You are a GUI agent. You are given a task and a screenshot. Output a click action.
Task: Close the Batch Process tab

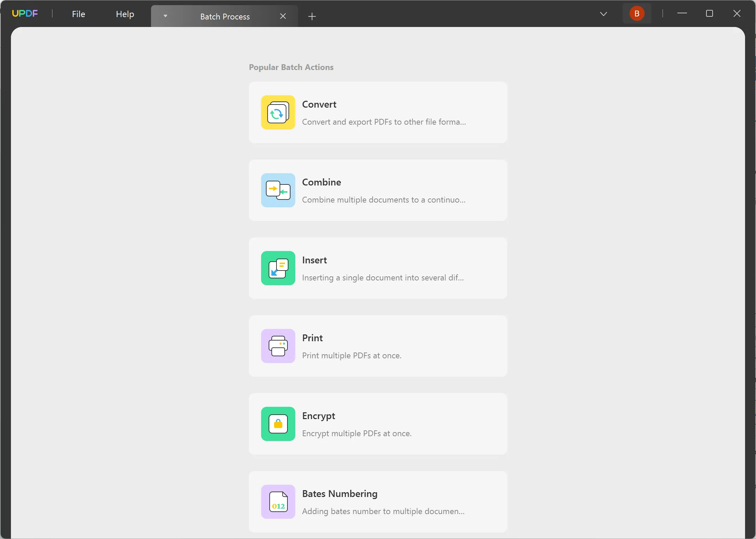pyautogui.click(x=283, y=16)
